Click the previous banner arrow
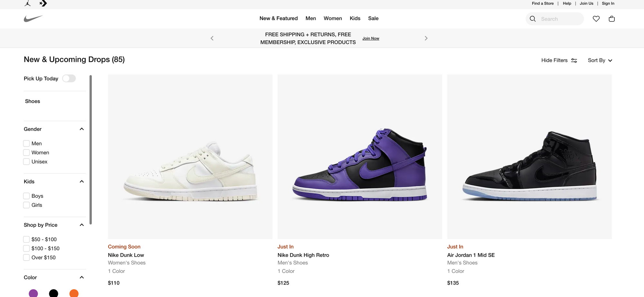The image size is (644, 297). 212,38
